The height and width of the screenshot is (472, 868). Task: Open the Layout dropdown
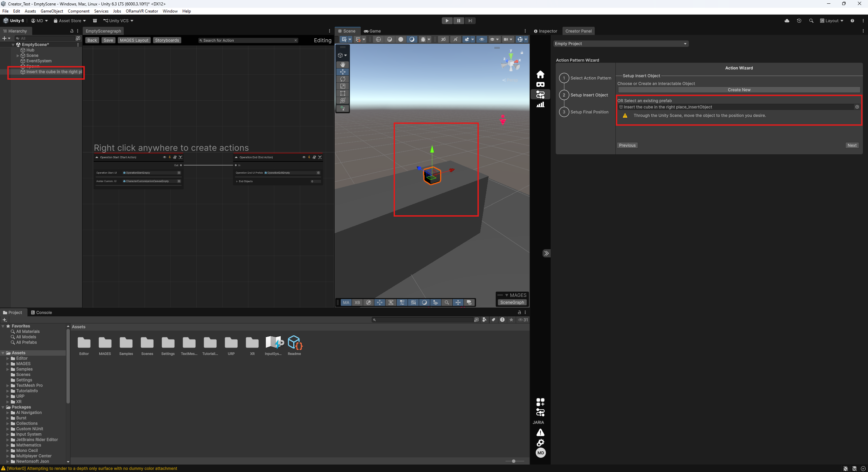coord(832,21)
